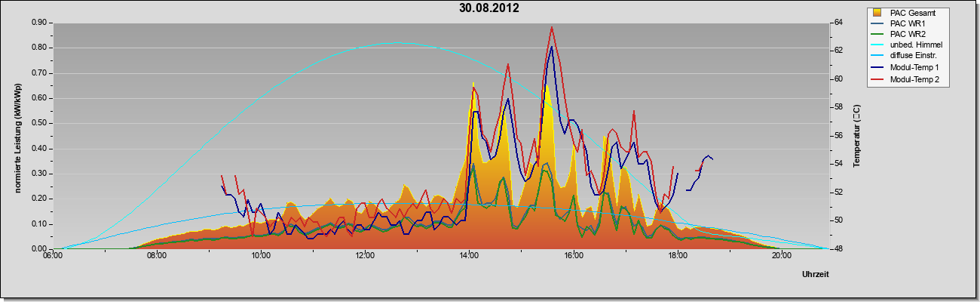Click the 12:00 time axis tick
980x302 pixels.
click(365, 255)
